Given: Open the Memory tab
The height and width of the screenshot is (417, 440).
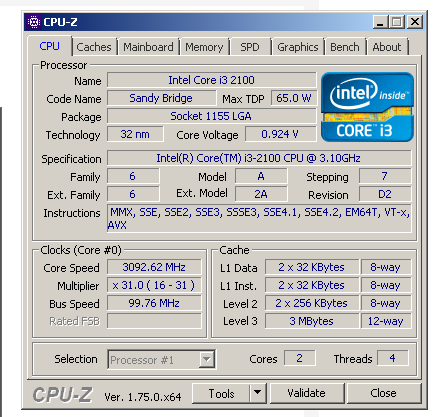Looking at the screenshot, I should (204, 47).
